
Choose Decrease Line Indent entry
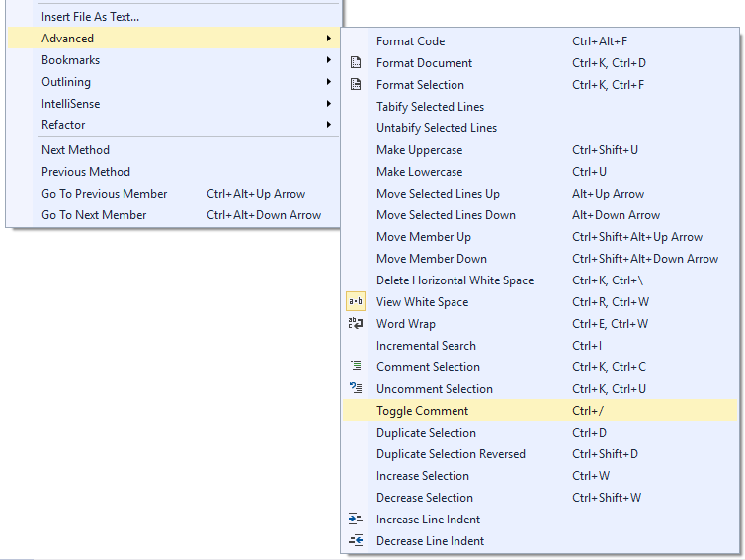point(540,540)
